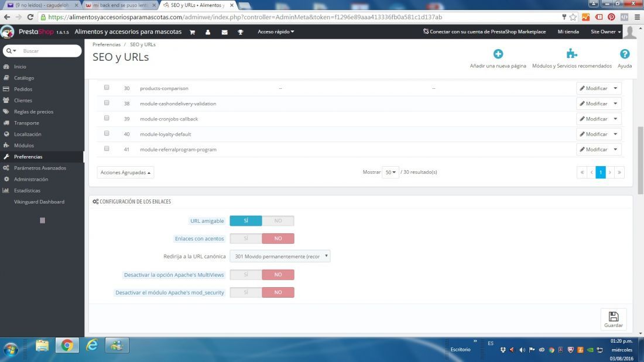
Task: Set Enlaces con acentos to SÍ
Action: (246, 239)
